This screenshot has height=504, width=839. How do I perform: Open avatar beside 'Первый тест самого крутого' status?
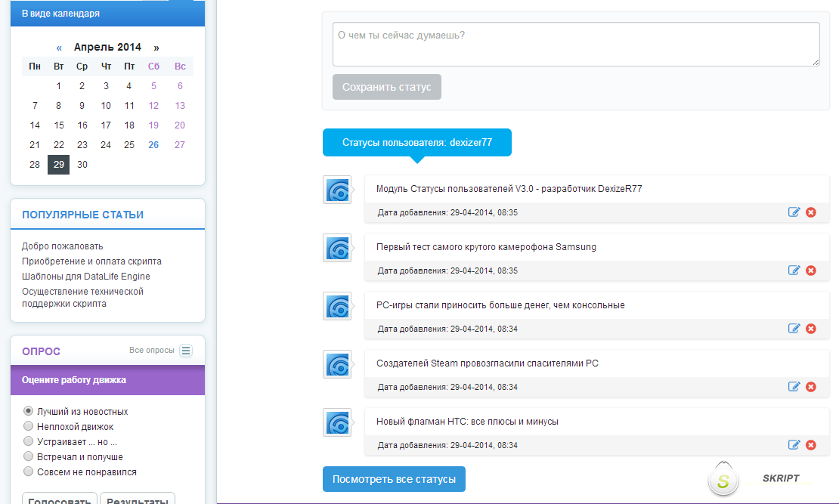(337, 249)
